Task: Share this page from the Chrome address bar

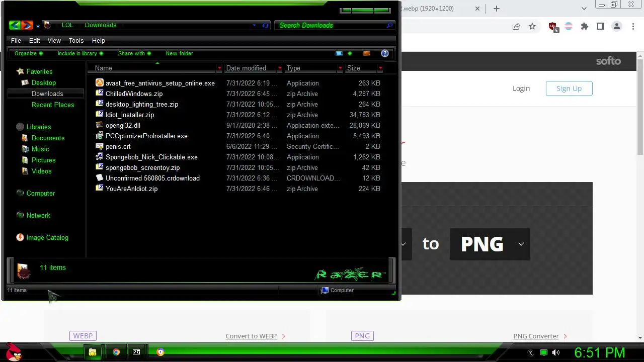Action: [516, 27]
